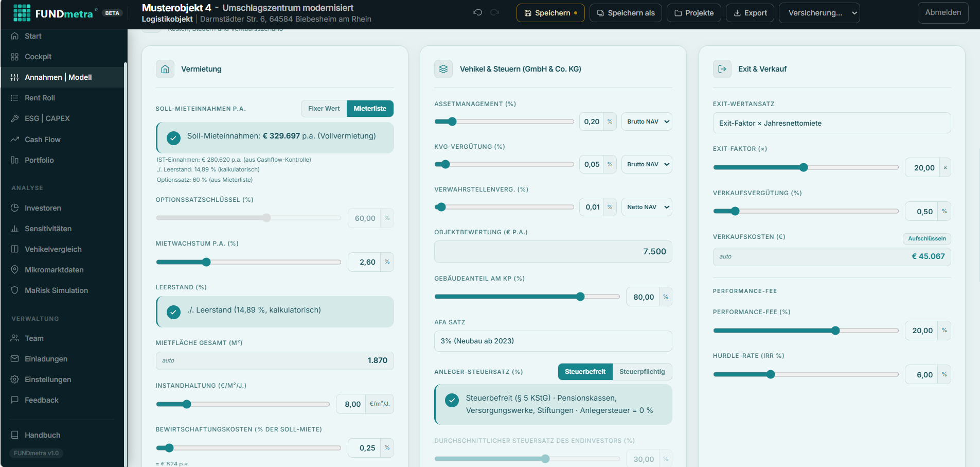The image size is (980, 467).
Task: Go to Cash Flow chart icon
Action: (x=14, y=140)
